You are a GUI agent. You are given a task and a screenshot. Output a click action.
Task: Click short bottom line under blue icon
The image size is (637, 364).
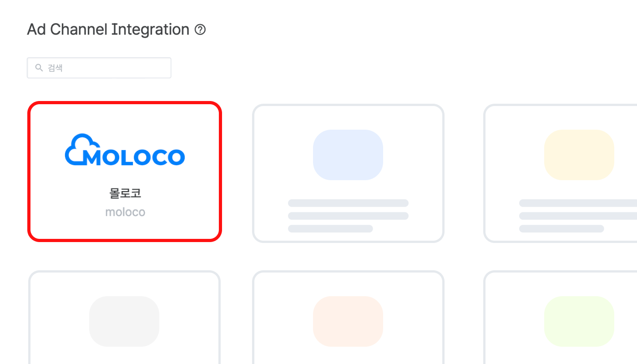[330, 228]
